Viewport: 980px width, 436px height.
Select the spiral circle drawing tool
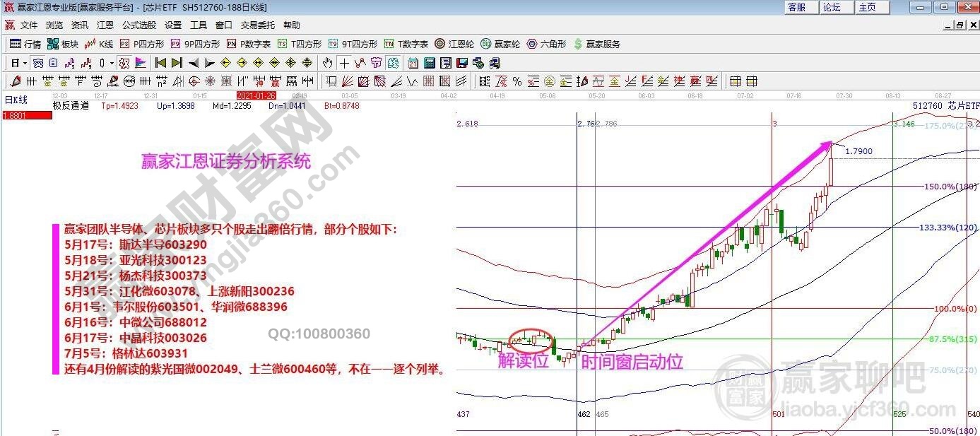coord(194,81)
